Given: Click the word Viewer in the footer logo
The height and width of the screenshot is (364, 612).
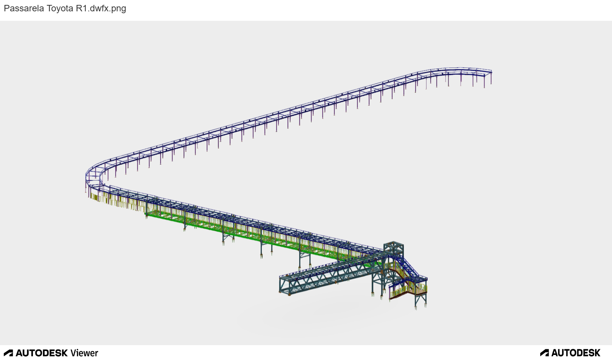Looking at the screenshot, I should pyautogui.click(x=84, y=353).
